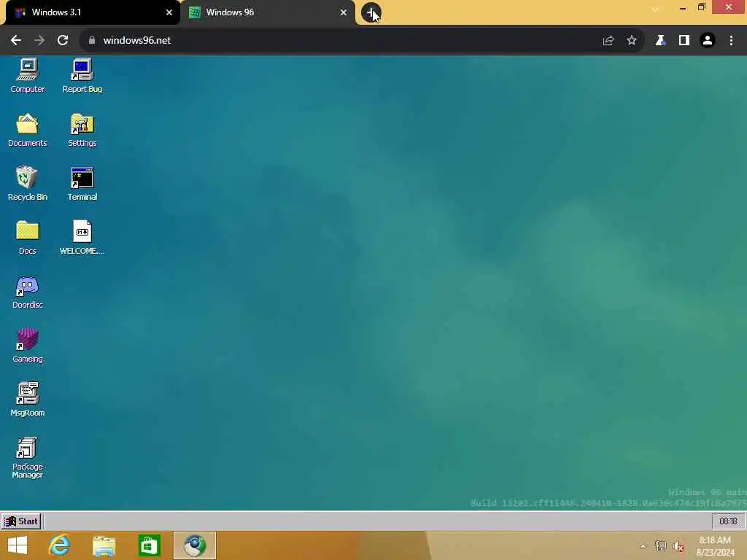The image size is (747, 560).
Task: Click the Windows 96 Start button
Action: [21, 521]
